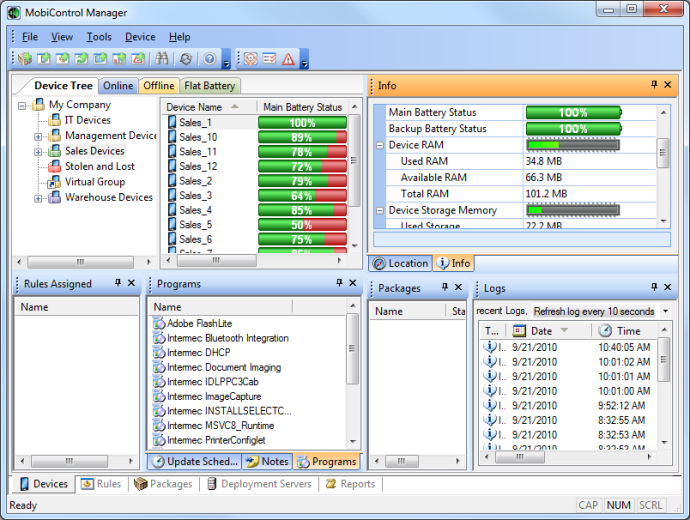Open the Notes tab
Viewport: 690px width, 520px height.
267,461
